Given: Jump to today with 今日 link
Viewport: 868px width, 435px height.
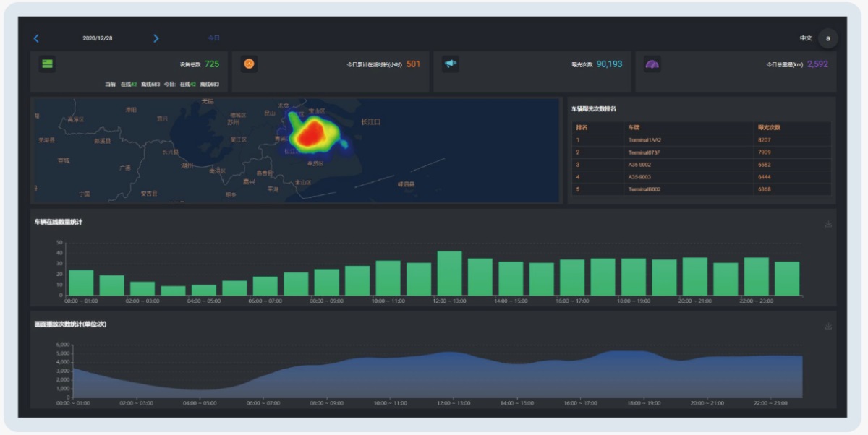Looking at the screenshot, I should pyautogui.click(x=213, y=38).
